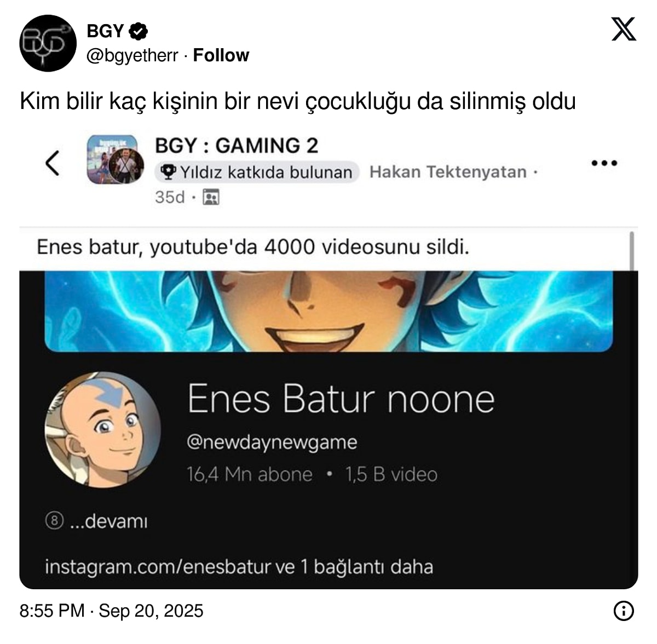Click the blue verified badge beside BGY

point(139,31)
